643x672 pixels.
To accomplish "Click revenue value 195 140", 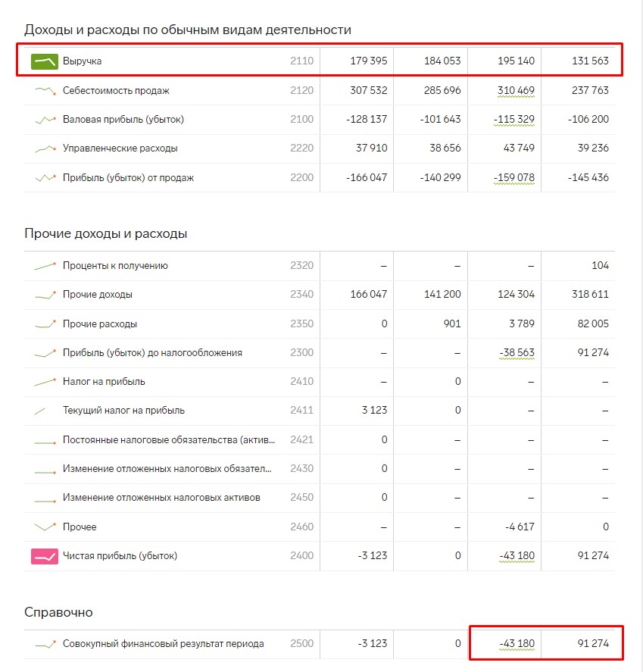I will pyautogui.click(x=516, y=61).
